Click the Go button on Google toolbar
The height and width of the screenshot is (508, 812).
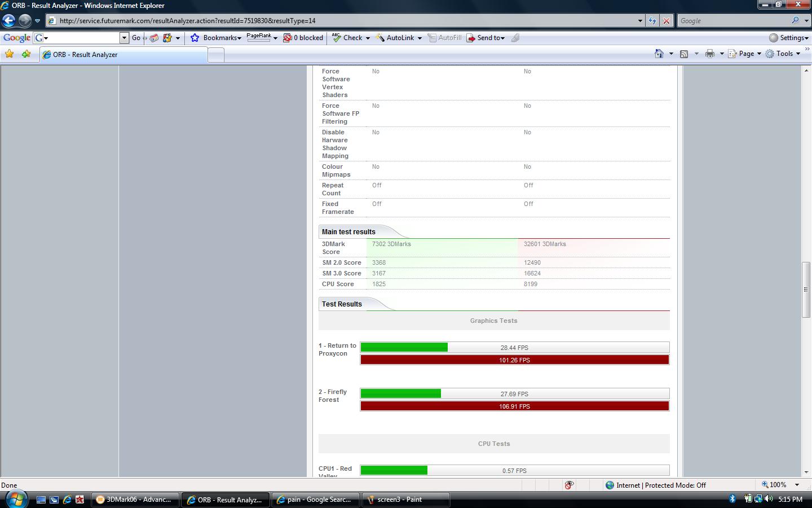point(136,38)
